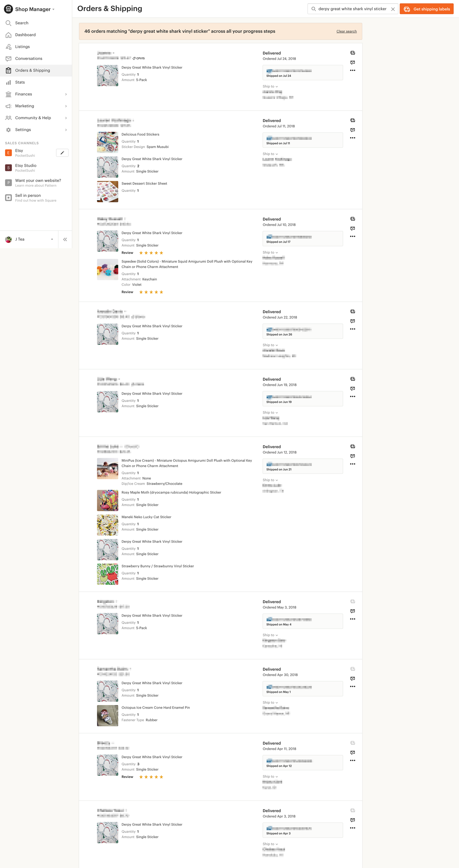Screen dimensions: 459x868
Task: Expand Ship to on Jun 22 order
Action: [x=270, y=345]
